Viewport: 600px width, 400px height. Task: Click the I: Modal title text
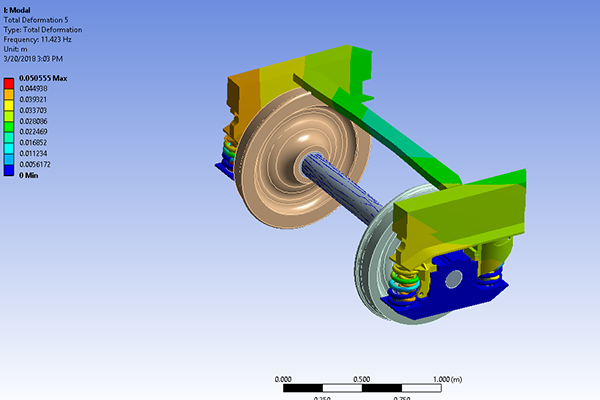(17, 10)
